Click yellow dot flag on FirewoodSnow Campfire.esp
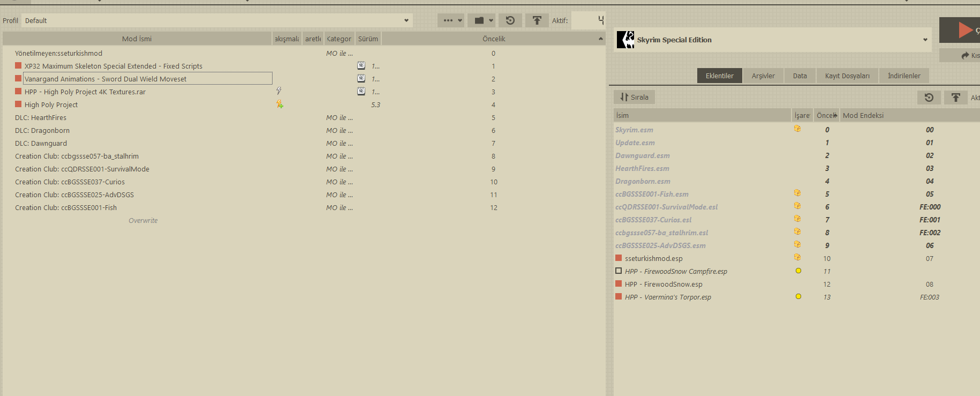 click(798, 271)
